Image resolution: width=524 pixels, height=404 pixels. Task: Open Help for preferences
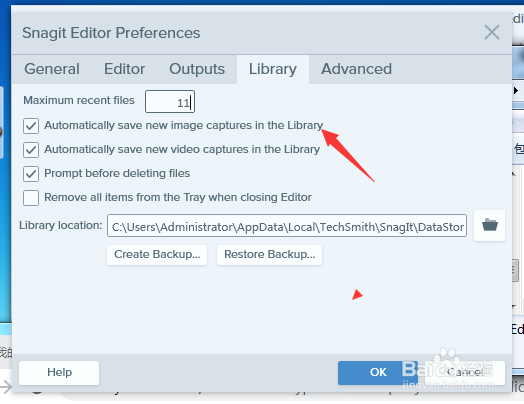click(59, 373)
